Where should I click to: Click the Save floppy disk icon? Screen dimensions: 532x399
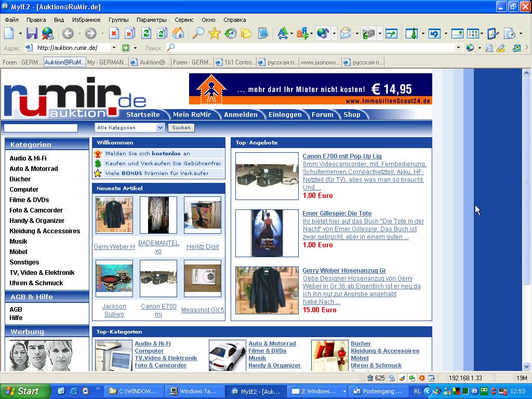32,33
